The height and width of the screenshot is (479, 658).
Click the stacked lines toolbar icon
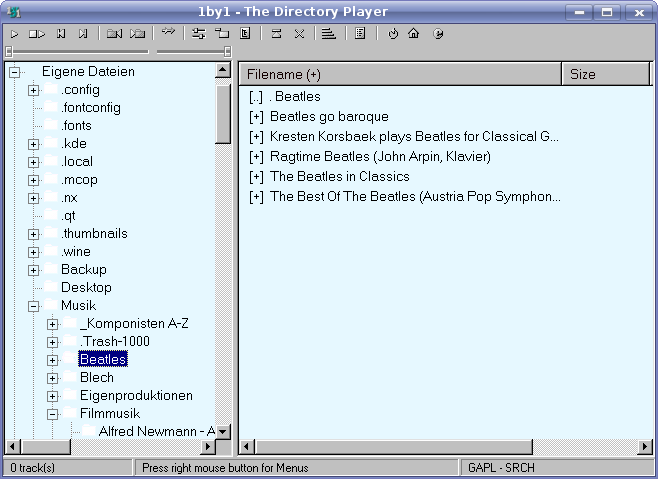click(329, 34)
